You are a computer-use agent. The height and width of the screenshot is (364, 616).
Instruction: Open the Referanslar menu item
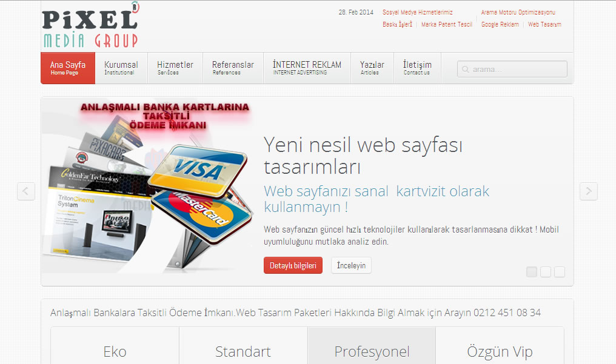click(233, 68)
